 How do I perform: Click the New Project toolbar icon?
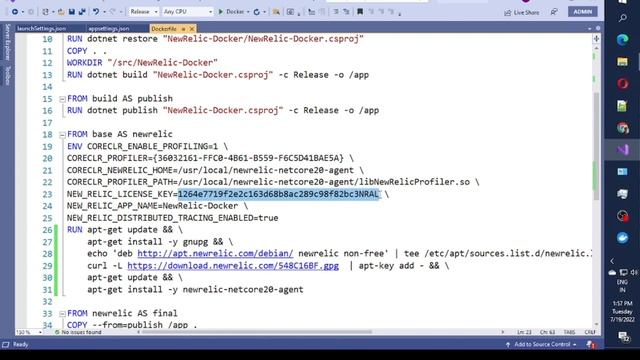(45, 12)
